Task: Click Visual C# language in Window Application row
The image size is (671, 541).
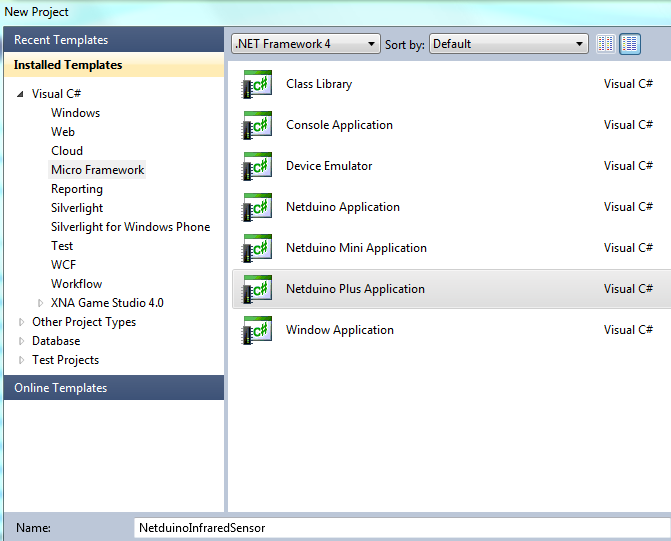Action: [628, 330]
